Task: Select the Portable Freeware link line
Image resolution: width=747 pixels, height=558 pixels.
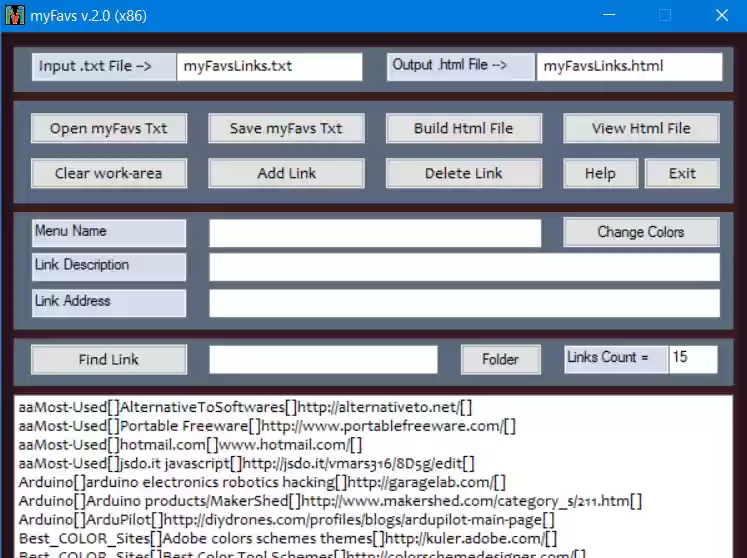Action: click(x=267, y=426)
